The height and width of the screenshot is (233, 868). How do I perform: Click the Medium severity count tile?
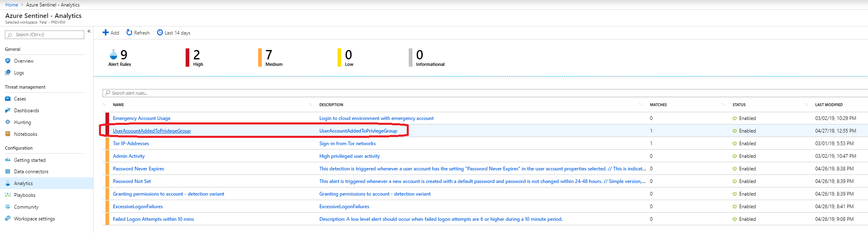[270, 57]
